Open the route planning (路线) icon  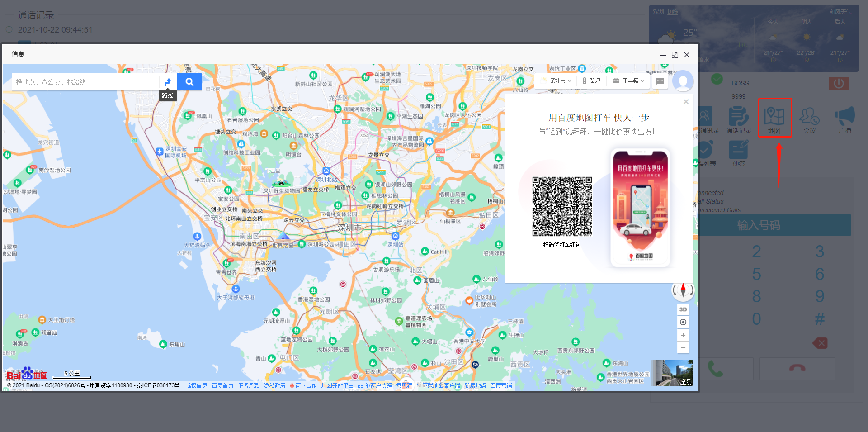click(168, 82)
